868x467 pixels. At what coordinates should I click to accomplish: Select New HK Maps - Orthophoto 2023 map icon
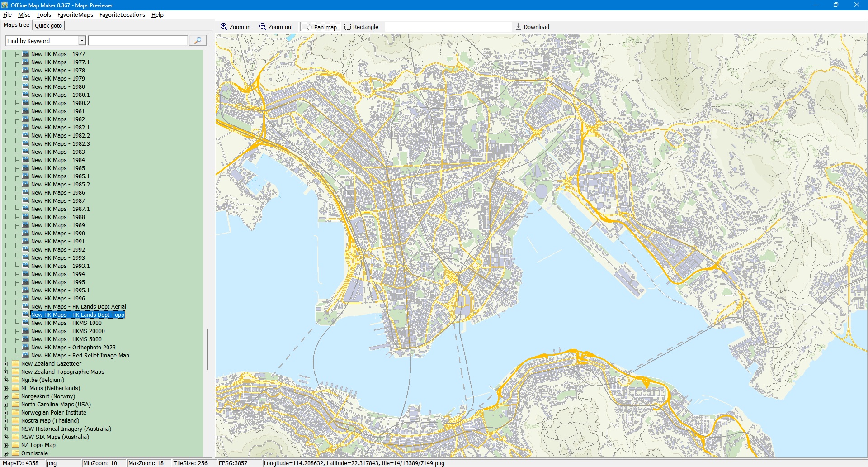tap(26, 348)
